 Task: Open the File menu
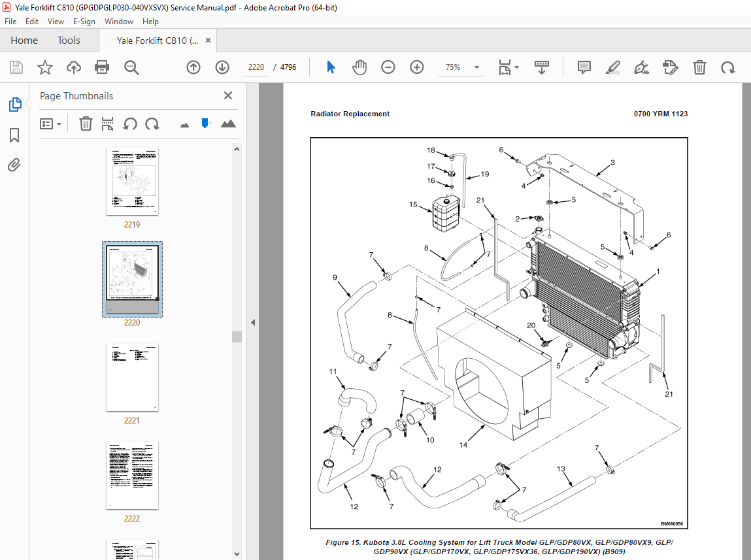[x=10, y=22]
